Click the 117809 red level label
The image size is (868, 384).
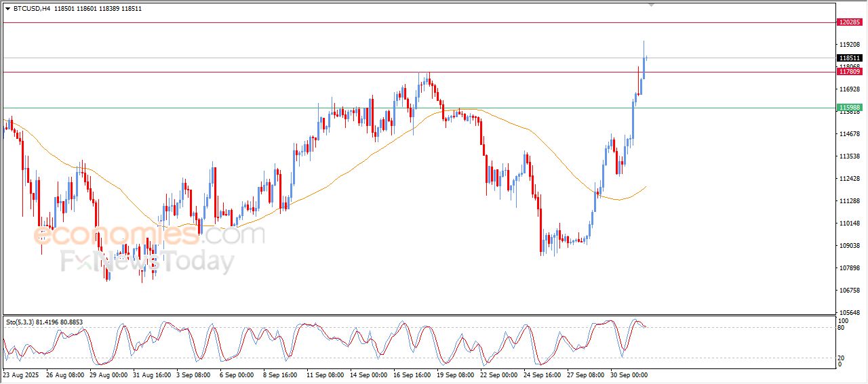click(x=850, y=72)
